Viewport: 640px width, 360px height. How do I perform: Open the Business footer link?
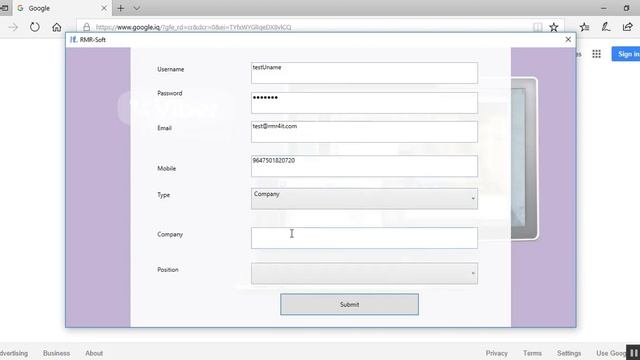pyautogui.click(x=56, y=353)
